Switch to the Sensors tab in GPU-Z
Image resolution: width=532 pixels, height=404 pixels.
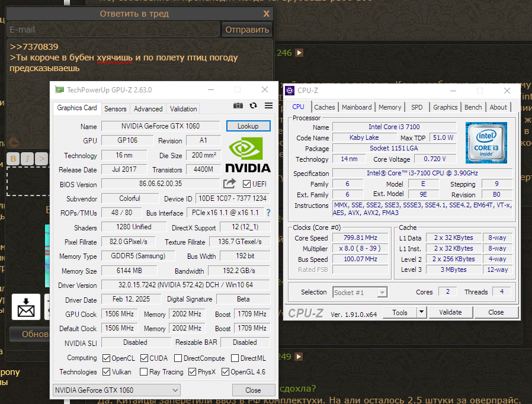115,109
